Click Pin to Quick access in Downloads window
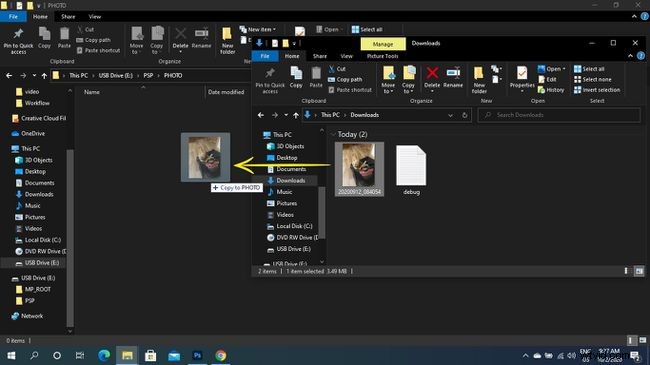650x365 pixels. [x=270, y=80]
